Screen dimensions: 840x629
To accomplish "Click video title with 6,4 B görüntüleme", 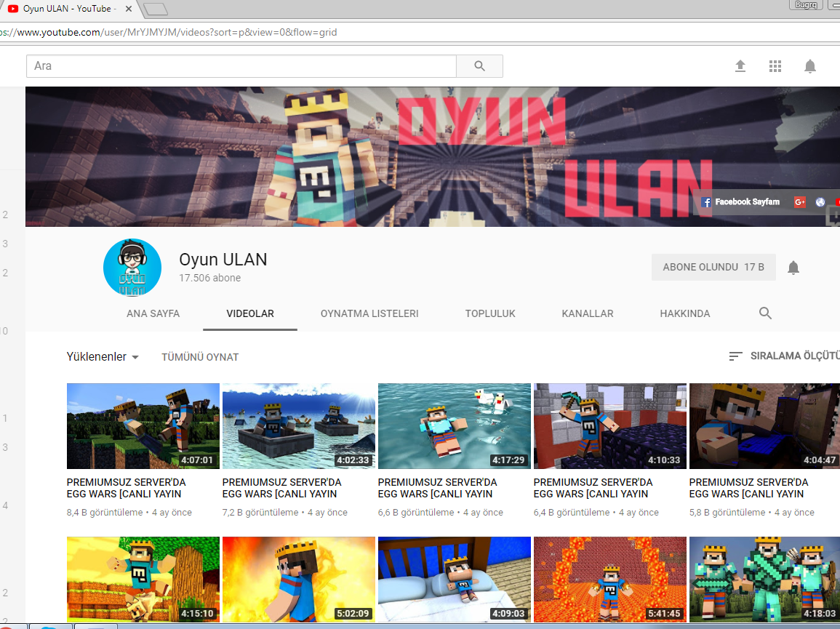I will coord(593,488).
